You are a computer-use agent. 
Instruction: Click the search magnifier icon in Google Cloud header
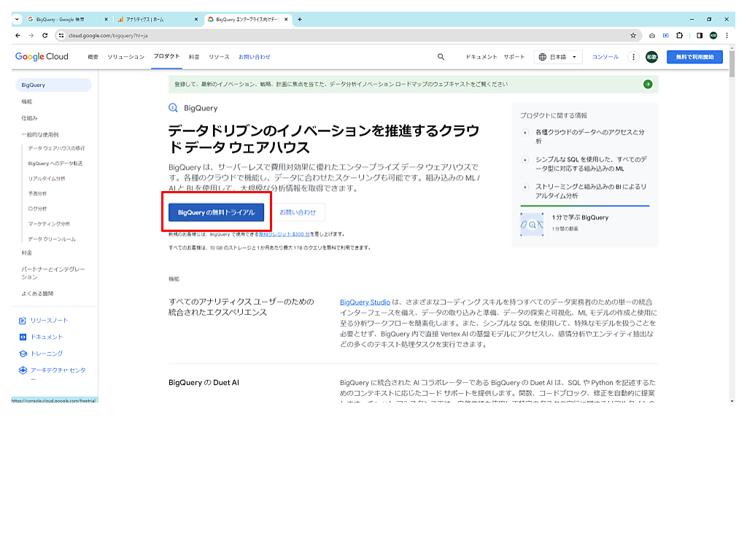tap(441, 57)
